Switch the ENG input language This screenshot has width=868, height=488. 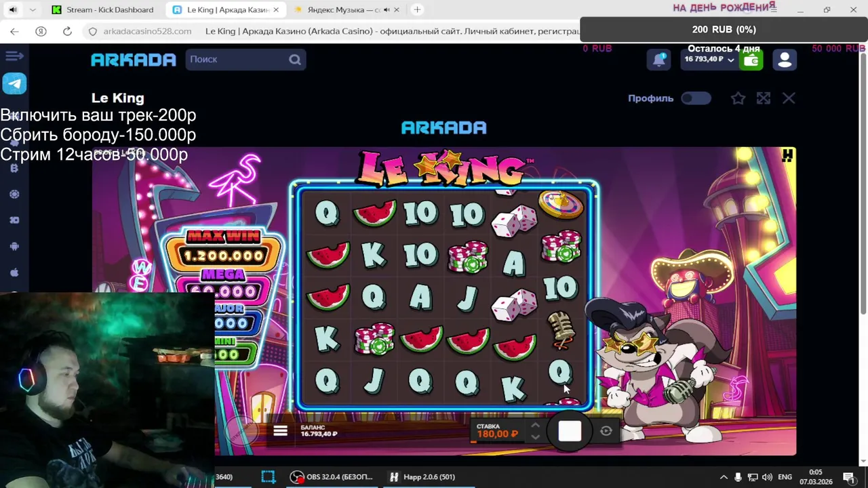(785, 477)
